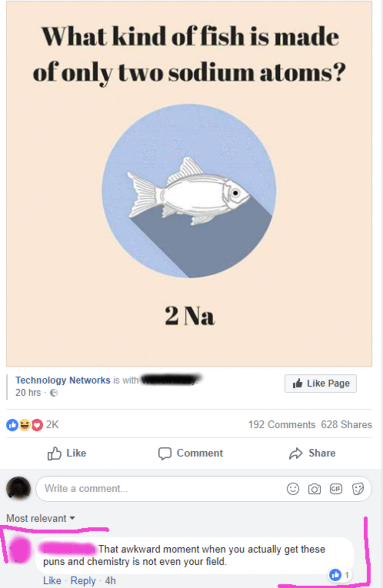Open the 2 Na fish joke image

189,184
